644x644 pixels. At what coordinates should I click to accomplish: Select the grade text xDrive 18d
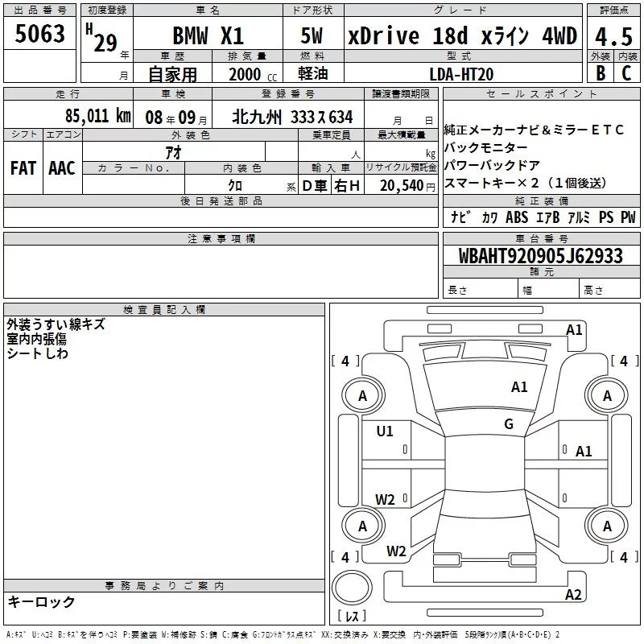tap(408, 35)
